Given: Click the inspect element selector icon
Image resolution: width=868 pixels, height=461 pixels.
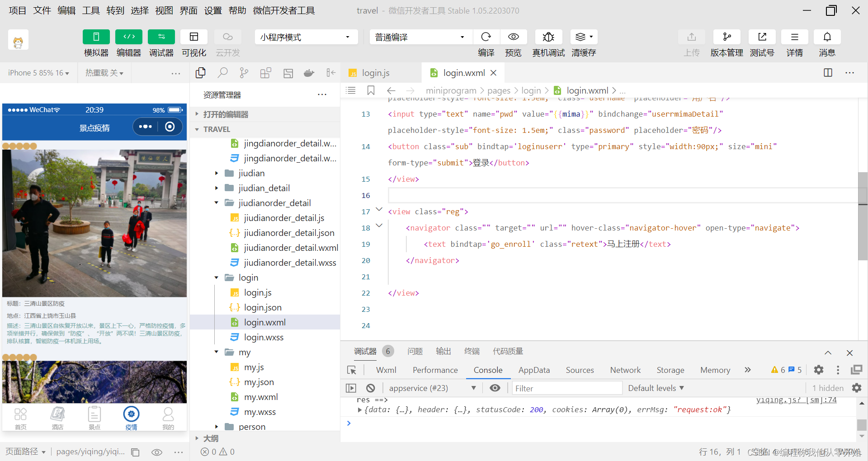Looking at the screenshot, I should click(x=352, y=370).
